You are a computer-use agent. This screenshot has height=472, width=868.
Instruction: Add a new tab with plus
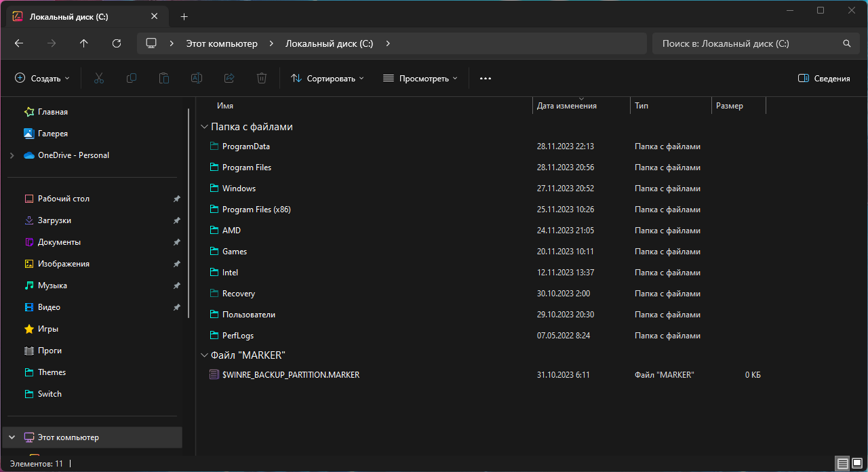pos(184,16)
